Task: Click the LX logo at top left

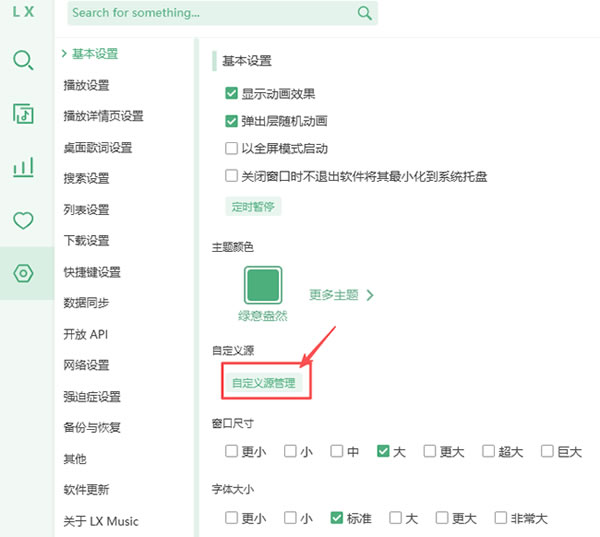Action: [23, 13]
